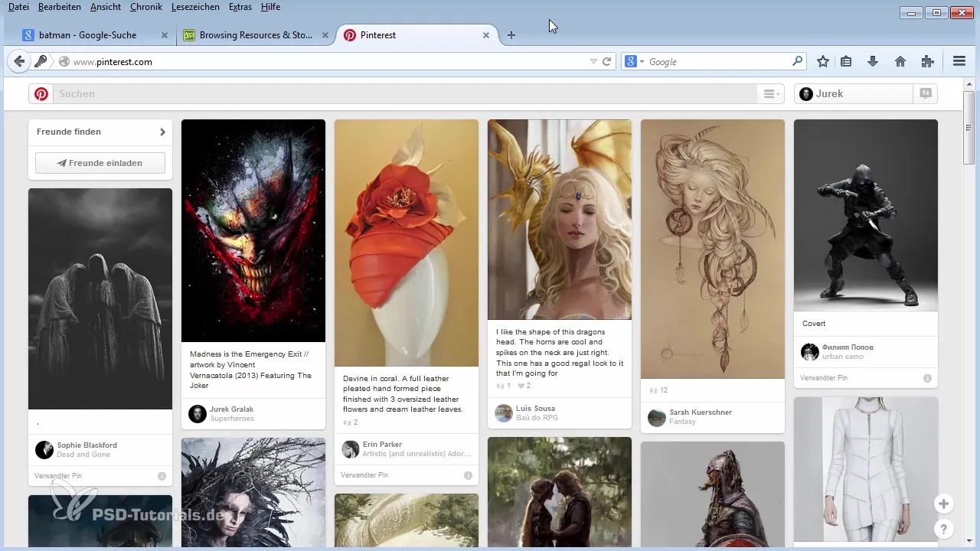Click info icon on Erin Parker's pin
This screenshot has width=980, height=551.
coord(468,475)
